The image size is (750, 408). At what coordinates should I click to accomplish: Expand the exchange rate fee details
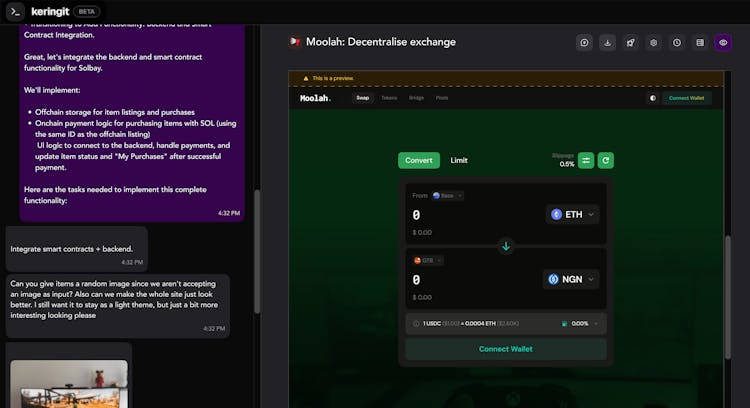(597, 324)
